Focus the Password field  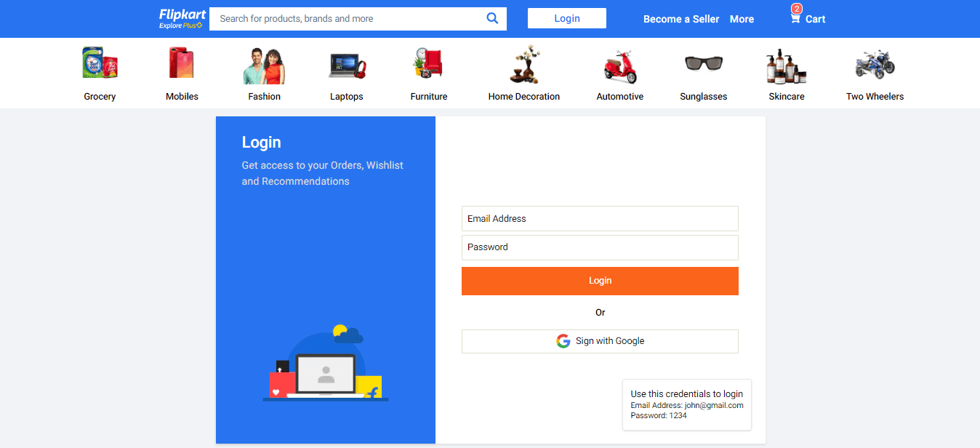click(600, 247)
